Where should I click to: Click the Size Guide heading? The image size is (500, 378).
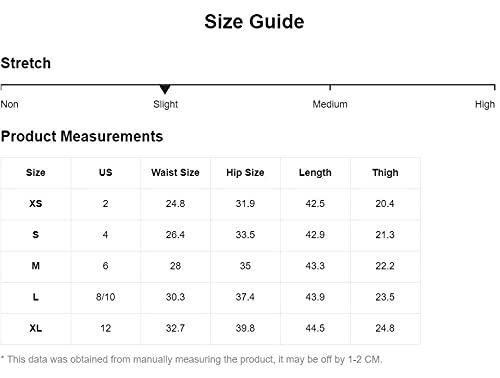254,22
